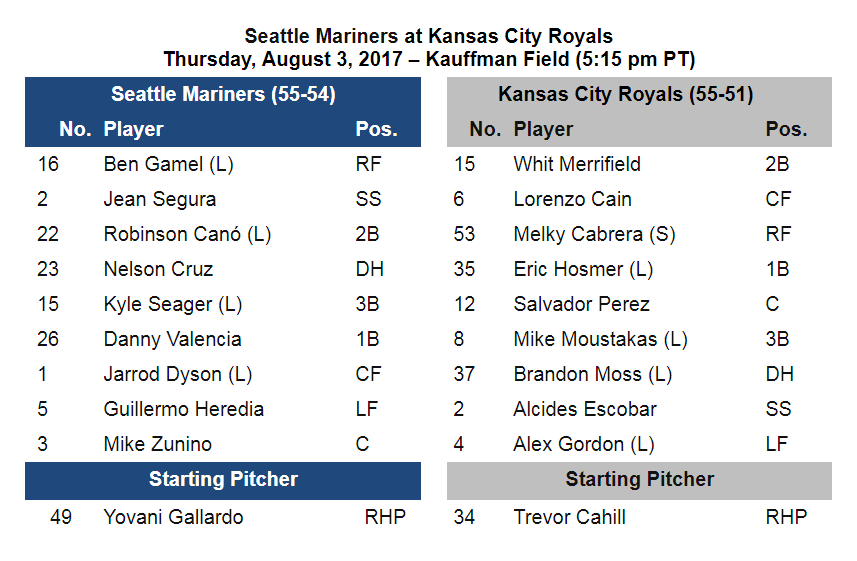Select Jean Segura player name
Viewport: 857px width, 561px height.
point(160,199)
